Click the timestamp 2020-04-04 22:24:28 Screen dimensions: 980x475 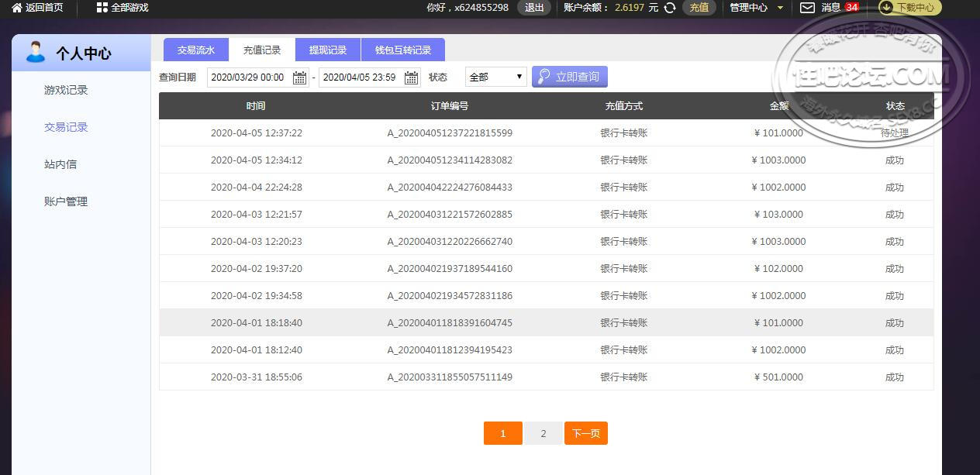[257, 188]
